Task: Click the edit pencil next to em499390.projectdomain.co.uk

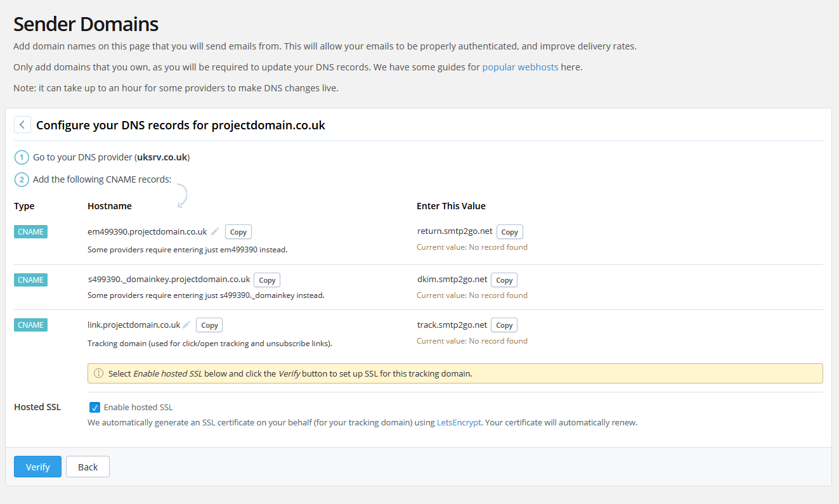Action: click(214, 231)
